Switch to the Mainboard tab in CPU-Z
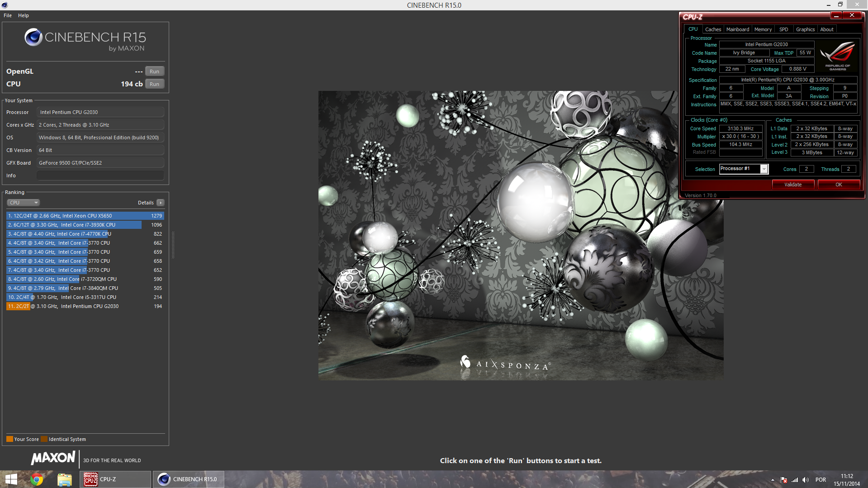 pyautogui.click(x=738, y=29)
